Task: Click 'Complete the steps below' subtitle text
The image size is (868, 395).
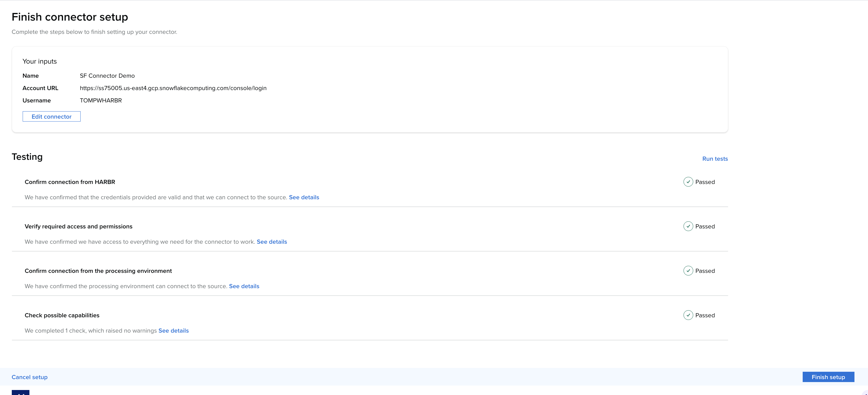Action: [94, 32]
